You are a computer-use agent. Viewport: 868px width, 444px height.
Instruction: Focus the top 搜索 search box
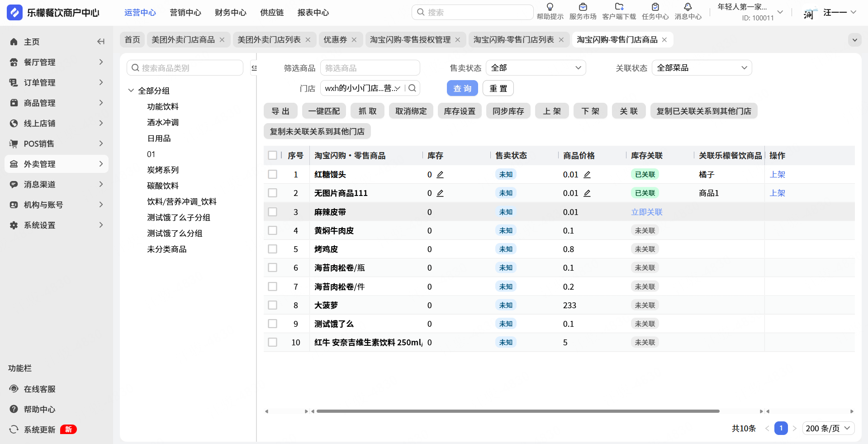(473, 12)
